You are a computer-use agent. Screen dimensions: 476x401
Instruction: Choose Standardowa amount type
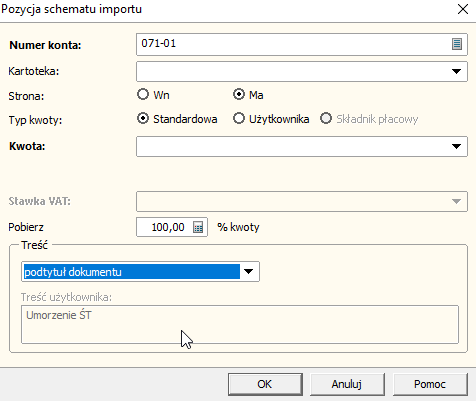(143, 119)
